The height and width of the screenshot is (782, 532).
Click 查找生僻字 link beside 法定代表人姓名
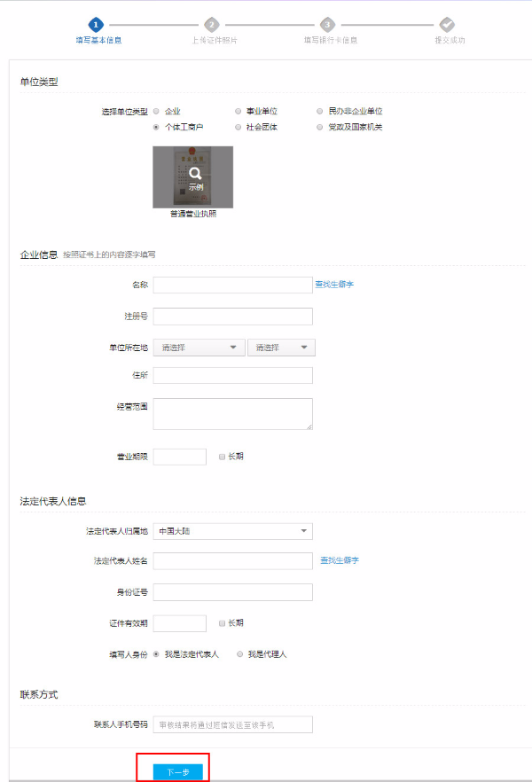[340, 560]
